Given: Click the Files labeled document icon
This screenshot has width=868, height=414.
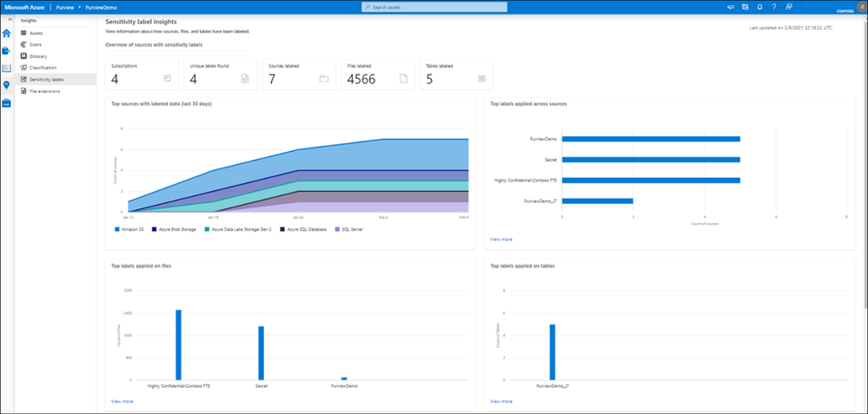Looking at the screenshot, I should (x=403, y=79).
